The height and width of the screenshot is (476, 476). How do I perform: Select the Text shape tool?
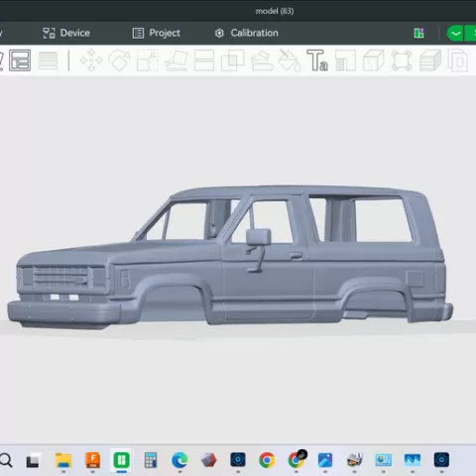pos(317,60)
